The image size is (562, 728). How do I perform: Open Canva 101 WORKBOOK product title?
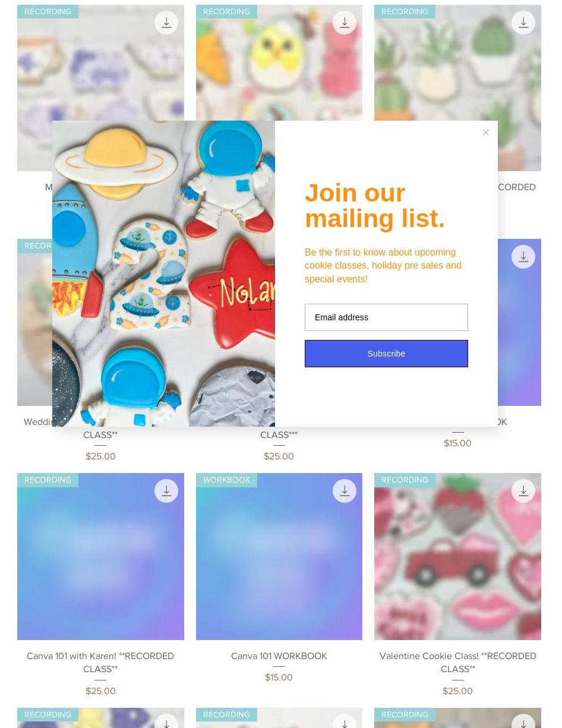click(279, 656)
